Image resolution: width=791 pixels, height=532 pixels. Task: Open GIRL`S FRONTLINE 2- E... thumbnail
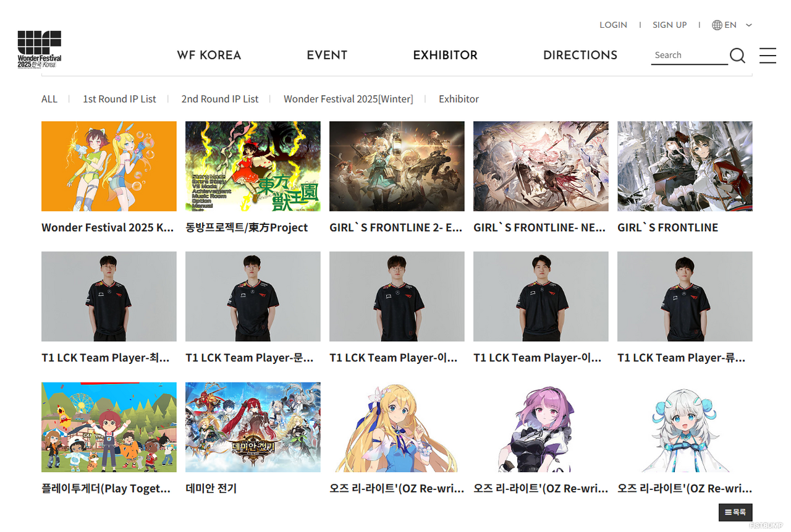tap(397, 166)
